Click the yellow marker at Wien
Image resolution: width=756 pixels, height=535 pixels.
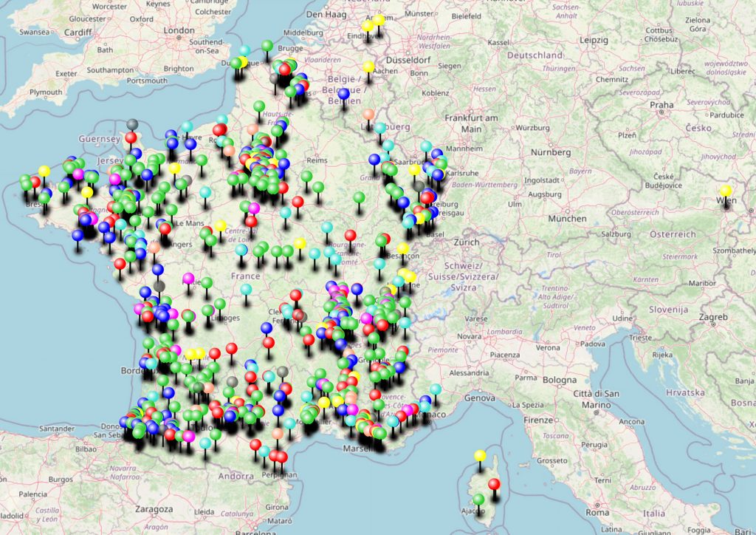[x=726, y=191]
